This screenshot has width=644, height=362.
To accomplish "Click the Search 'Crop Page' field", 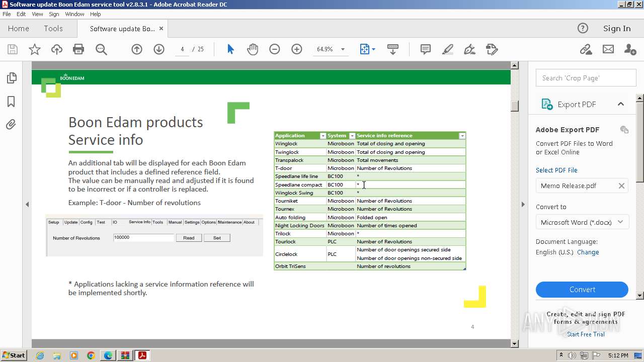I will pyautogui.click(x=586, y=78).
